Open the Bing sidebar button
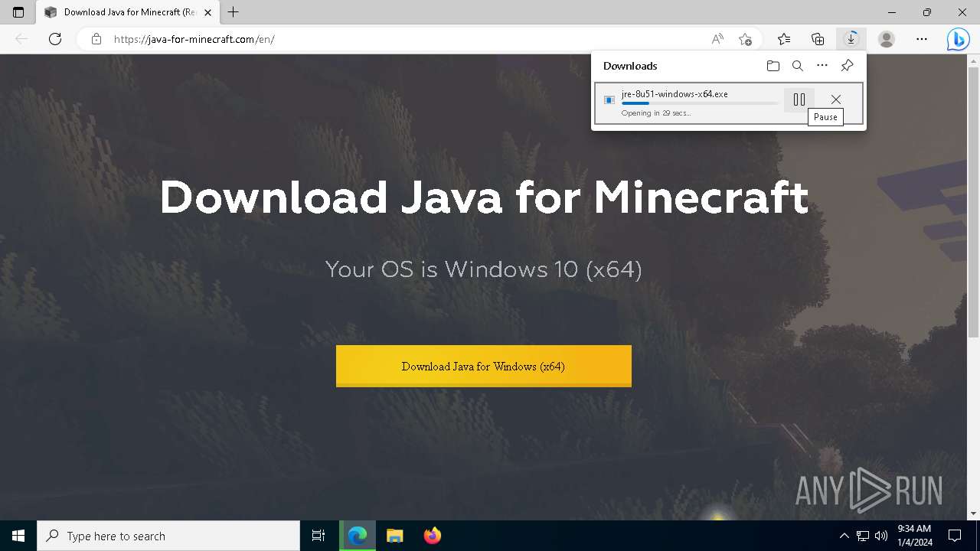Image resolution: width=980 pixels, height=551 pixels. [958, 39]
